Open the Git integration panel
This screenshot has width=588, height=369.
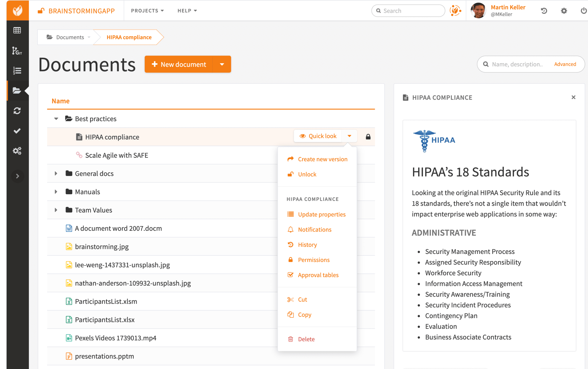click(17, 51)
